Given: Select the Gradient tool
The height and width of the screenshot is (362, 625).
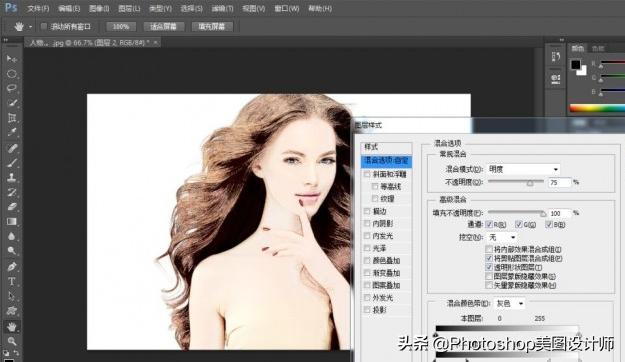Looking at the screenshot, I should [12, 221].
